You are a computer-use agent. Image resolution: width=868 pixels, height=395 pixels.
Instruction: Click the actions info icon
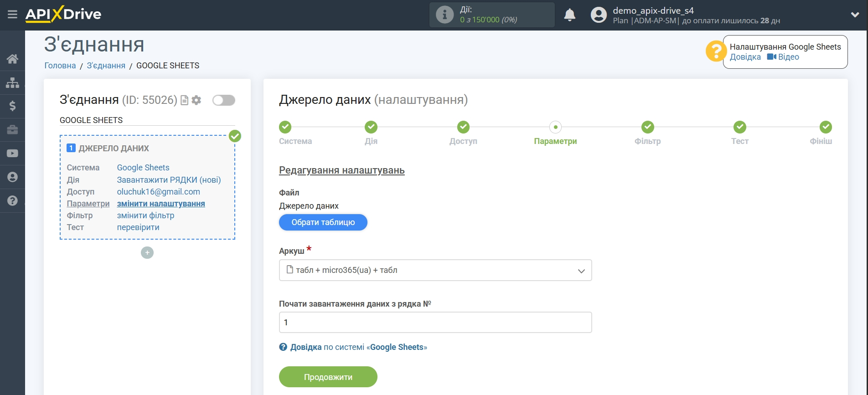[444, 15]
